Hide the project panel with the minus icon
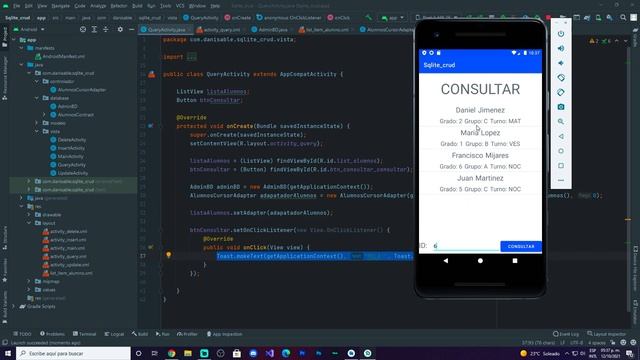Image resolution: width=640 pixels, height=360 pixels. [131, 29]
